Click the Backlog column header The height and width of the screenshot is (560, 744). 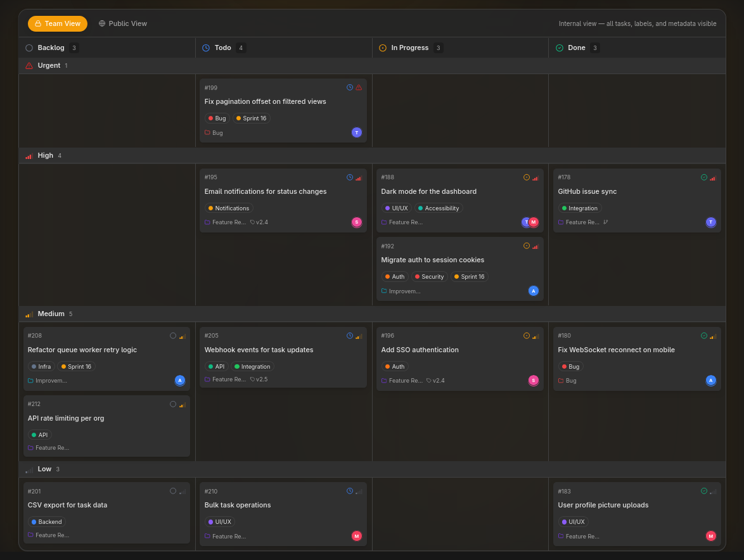[51, 48]
